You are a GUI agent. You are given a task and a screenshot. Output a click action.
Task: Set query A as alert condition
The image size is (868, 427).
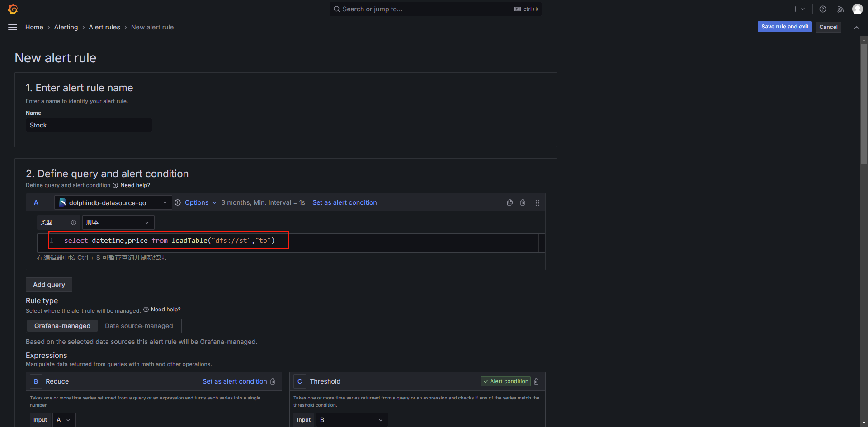pos(344,203)
